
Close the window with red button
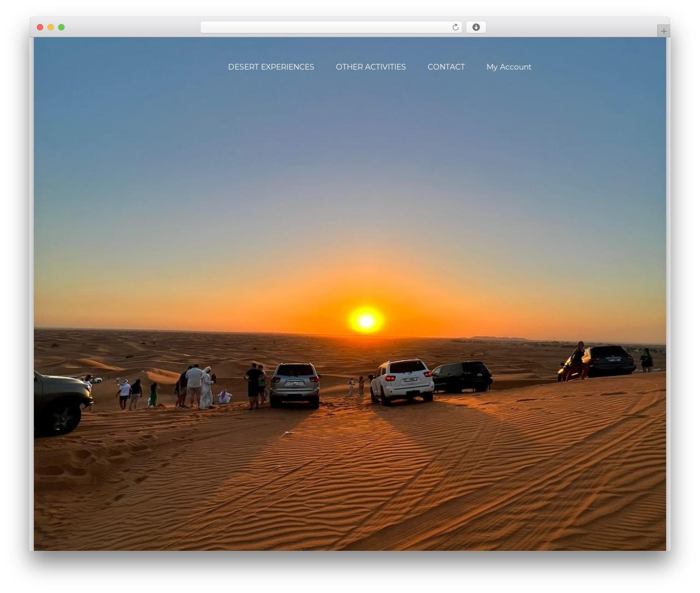click(x=40, y=27)
